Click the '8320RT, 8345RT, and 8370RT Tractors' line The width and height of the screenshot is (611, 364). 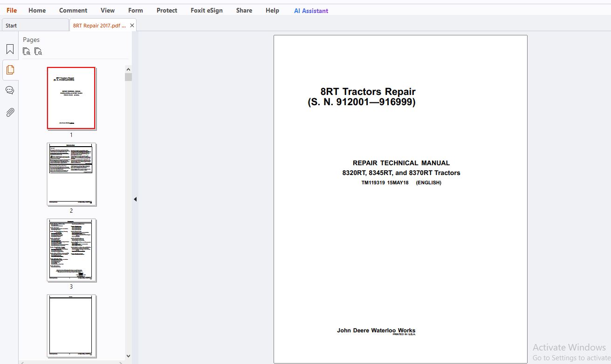point(401,173)
